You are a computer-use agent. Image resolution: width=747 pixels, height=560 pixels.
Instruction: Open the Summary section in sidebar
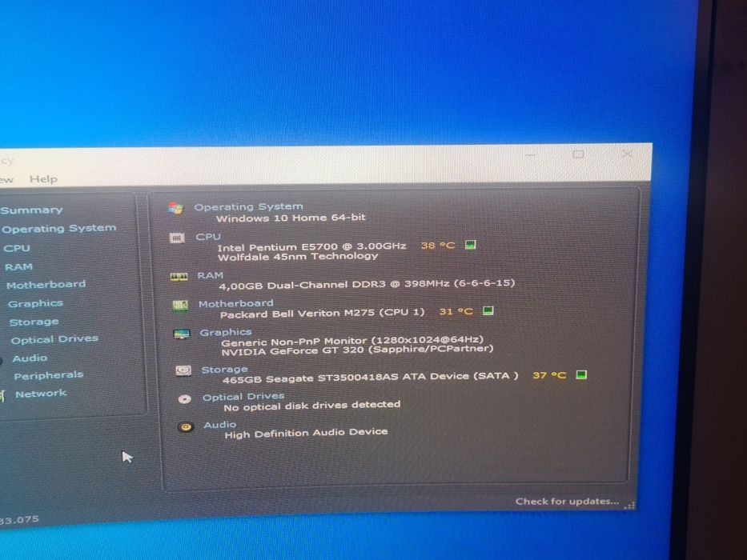click(31, 210)
